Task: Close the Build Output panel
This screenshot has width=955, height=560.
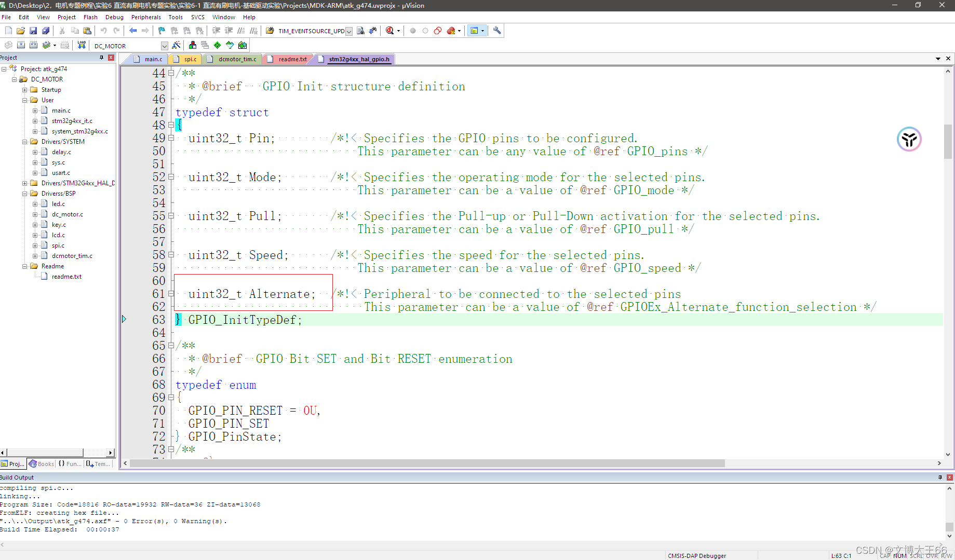Action: coord(949,477)
